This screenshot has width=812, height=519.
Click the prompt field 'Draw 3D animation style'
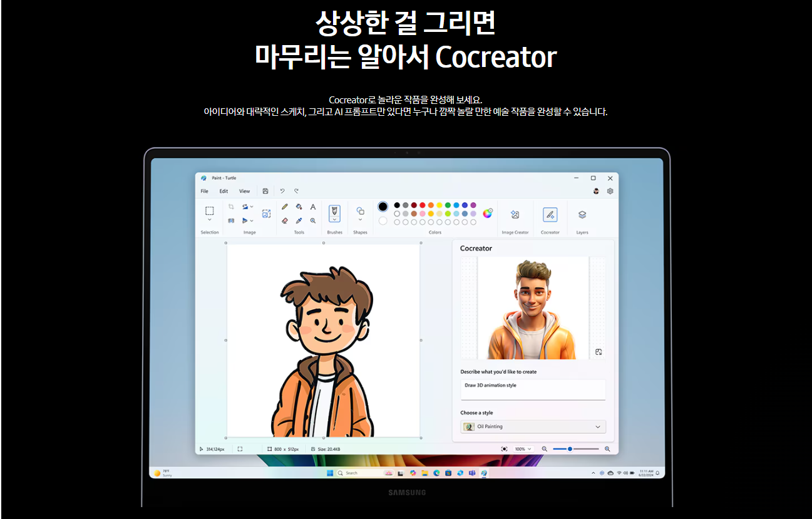pyautogui.click(x=533, y=389)
